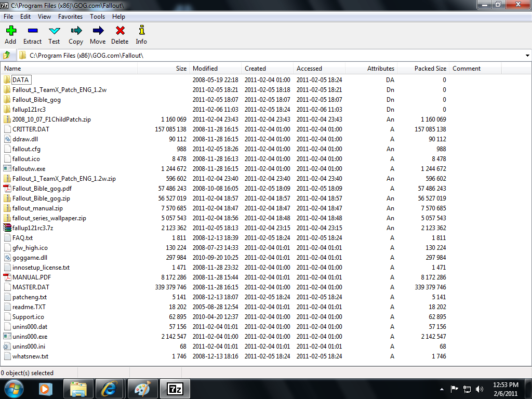Sort files by Name column header
This screenshot has width=532, height=399.
[x=69, y=69]
